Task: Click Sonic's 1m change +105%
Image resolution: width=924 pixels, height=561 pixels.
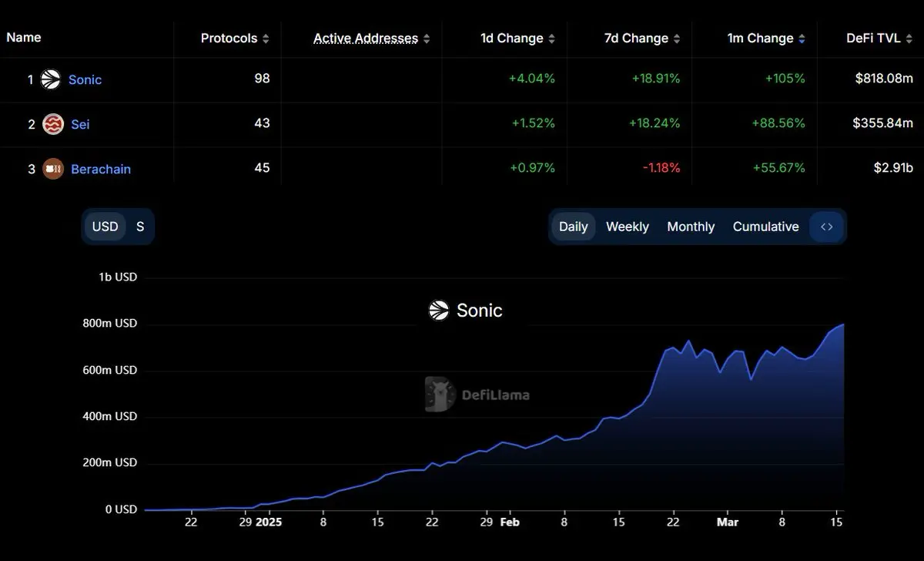Action: click(x=785, y=79)
